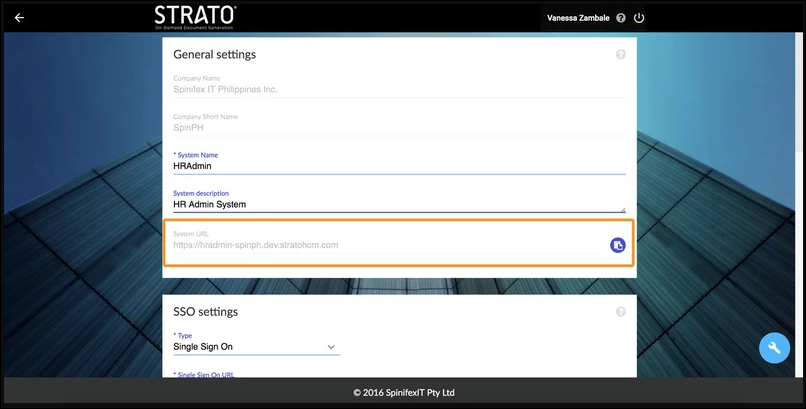Viewport: 806px width, 409px height.
Task: Click the power icon to log out
Action: tap(639, 18)
